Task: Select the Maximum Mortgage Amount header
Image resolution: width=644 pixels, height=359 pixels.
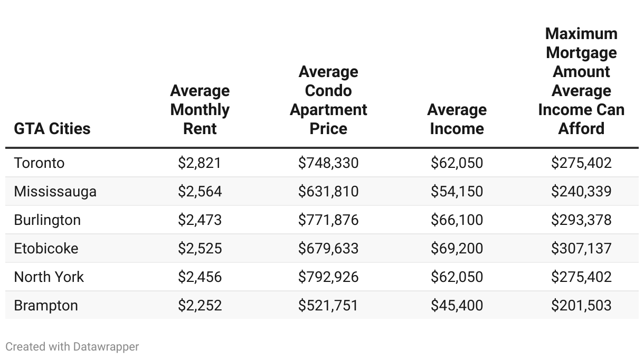Action: coord(581,81)
